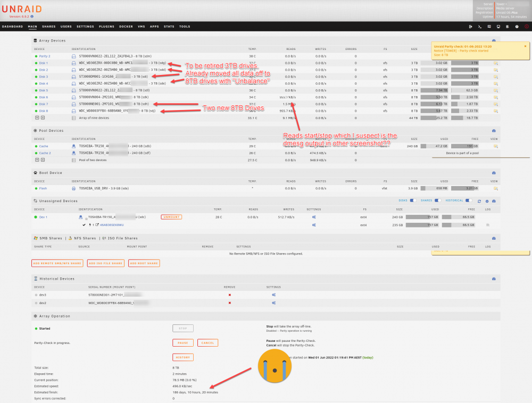Viewport: 532px width, 403px height.
Task: Open the STATS tab
Action: pos(169,27)
